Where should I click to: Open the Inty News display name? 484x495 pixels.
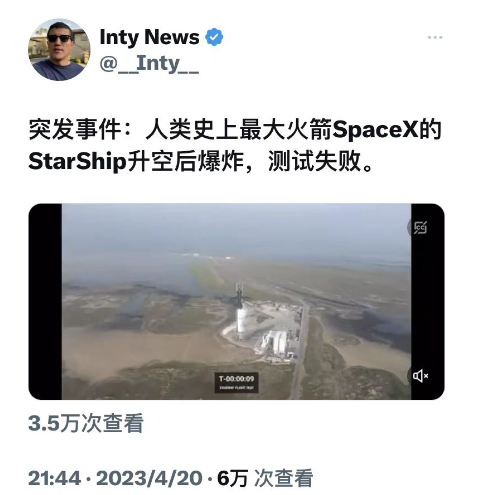coord(149,37)
